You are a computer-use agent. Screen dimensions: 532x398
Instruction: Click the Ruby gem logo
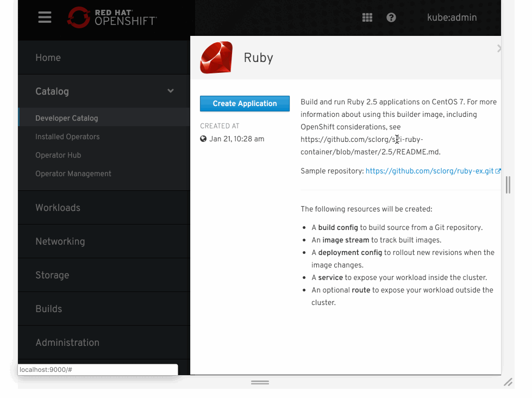(216, 58)
